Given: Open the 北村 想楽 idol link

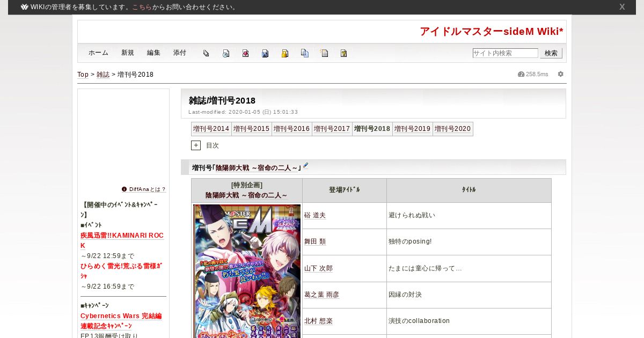Looking at the screenshot, I should click(x=318, y=321).
